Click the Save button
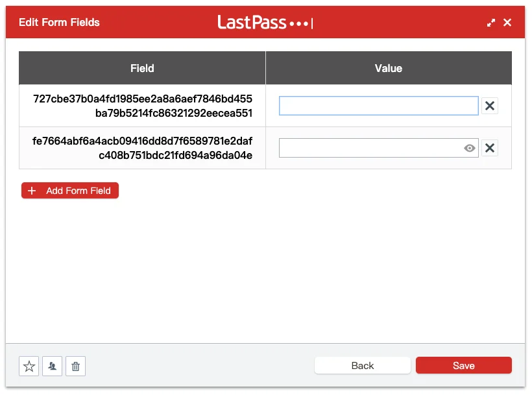 (x=463, y=366)
